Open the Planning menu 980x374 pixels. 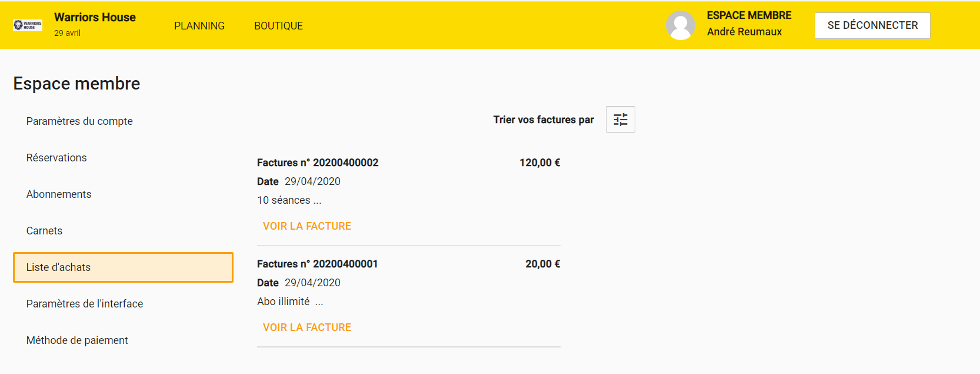199,26
